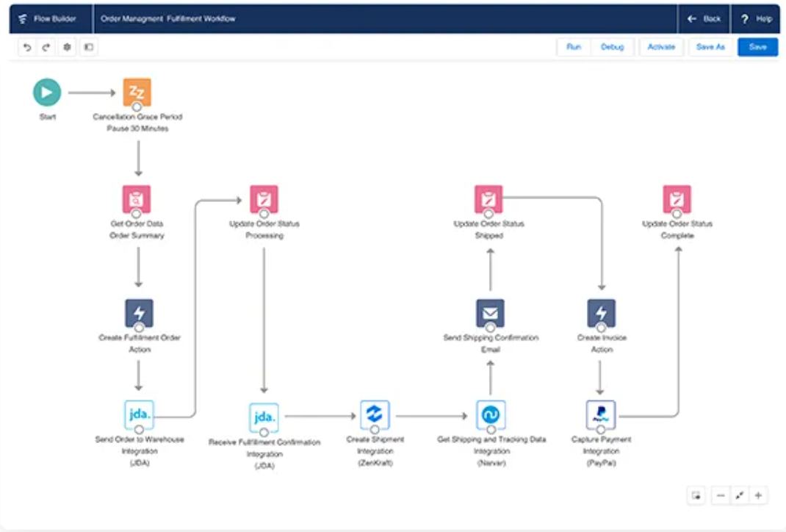The height and width of the screenshot is (532, 786).
Task: Select the Get Shipping and Tracking Narvar icon
Action: tap(491, 414)
